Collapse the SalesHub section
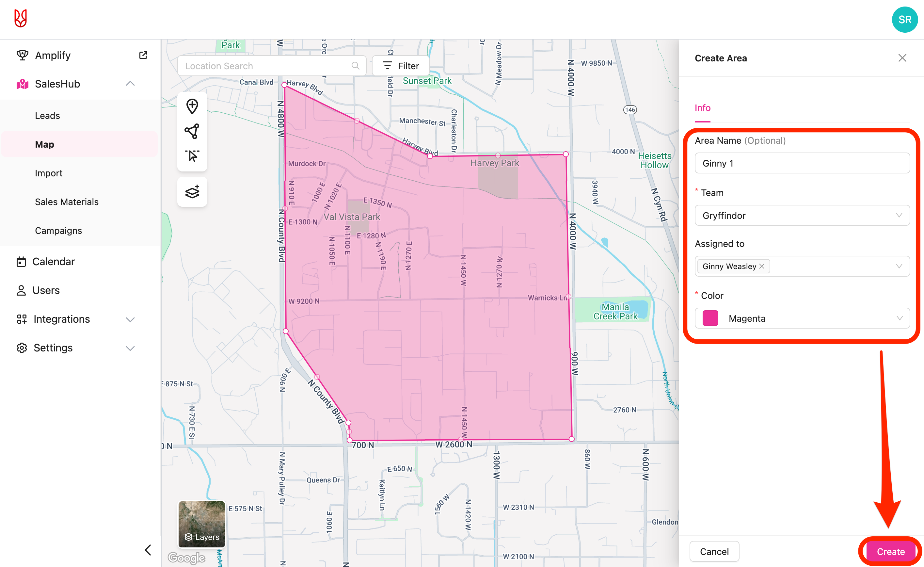This screenshot has height=567, width=924. click(x=130, y=84)
